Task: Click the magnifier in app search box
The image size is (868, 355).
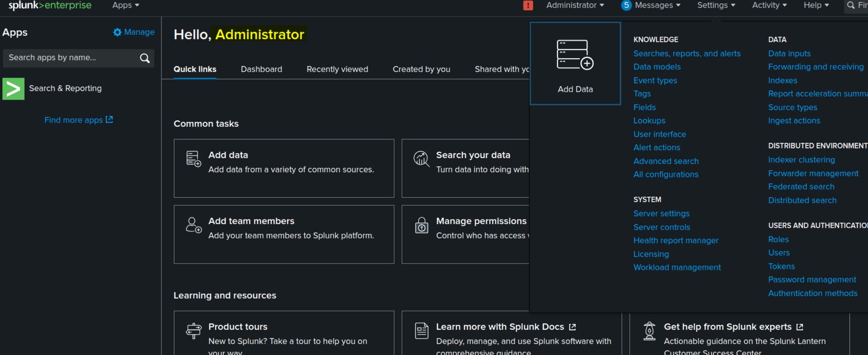Action: [145, 58]
